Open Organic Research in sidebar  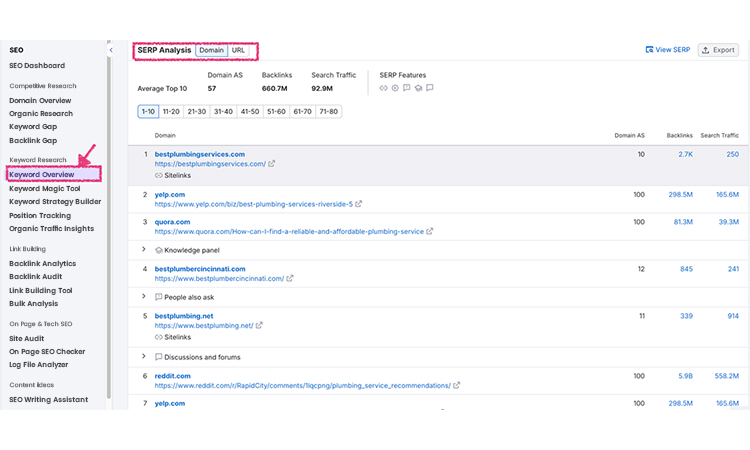click(x=41, y=113)
